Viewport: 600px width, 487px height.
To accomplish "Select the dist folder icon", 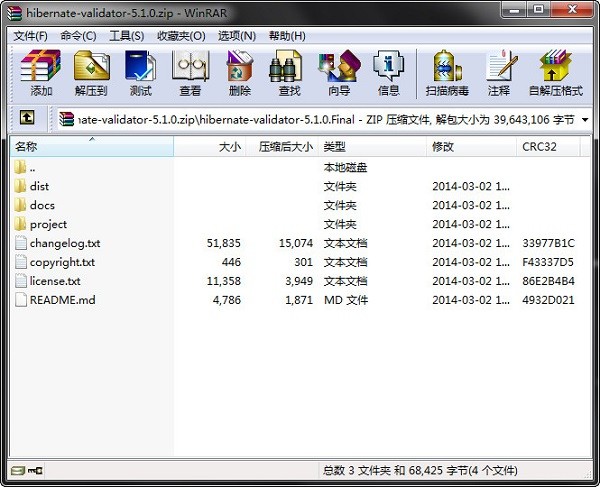I will click(x=20, y=186).
